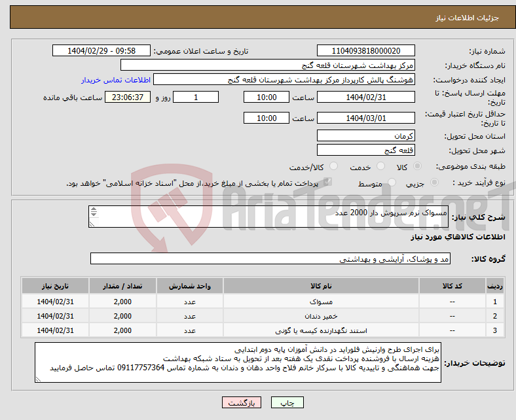The width and height of the screenshot is (516, 420).
Task: Click the بازگشت (back) button
Action: point(242,402)
